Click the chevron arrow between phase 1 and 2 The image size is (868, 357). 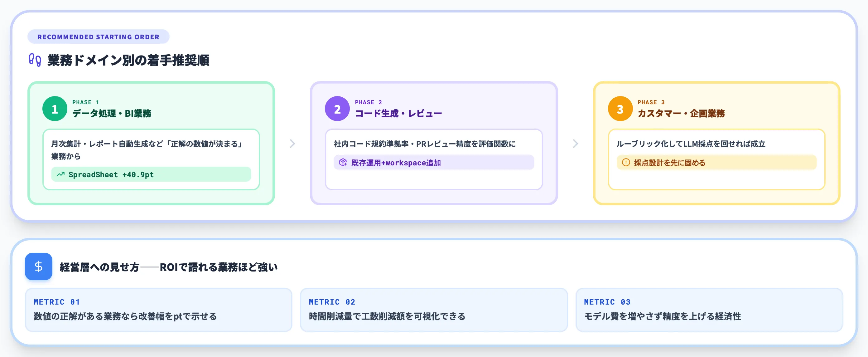click(292, 144)
